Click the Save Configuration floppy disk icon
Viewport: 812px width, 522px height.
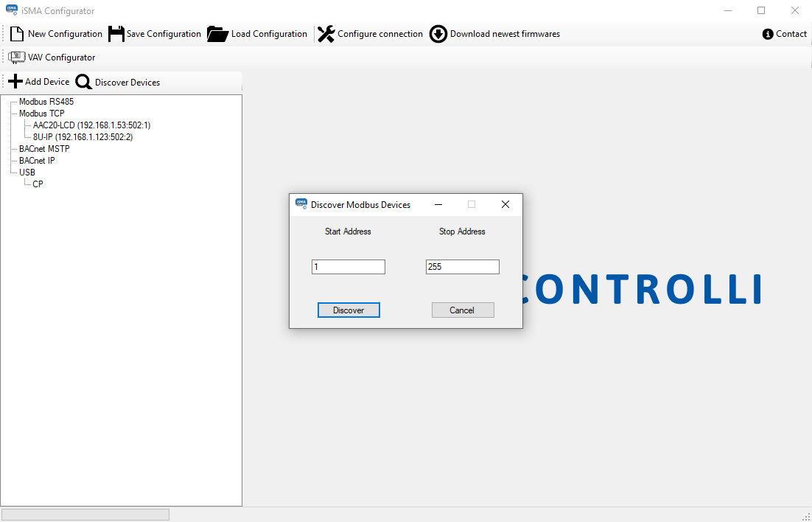116,34
